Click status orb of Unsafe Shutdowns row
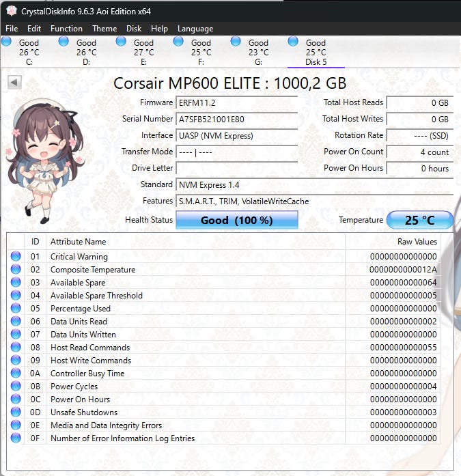This screenshot has width=461, height=476. point(16,412)
